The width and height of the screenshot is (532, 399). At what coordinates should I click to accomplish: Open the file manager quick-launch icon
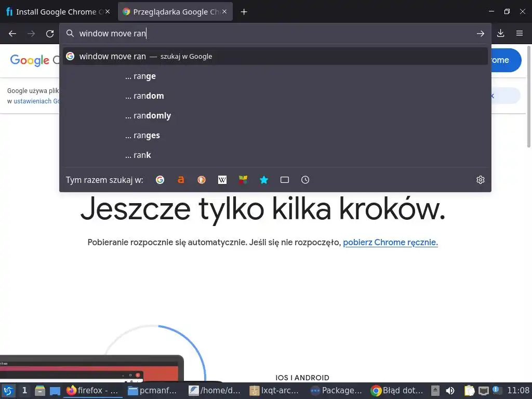point(39,391)
